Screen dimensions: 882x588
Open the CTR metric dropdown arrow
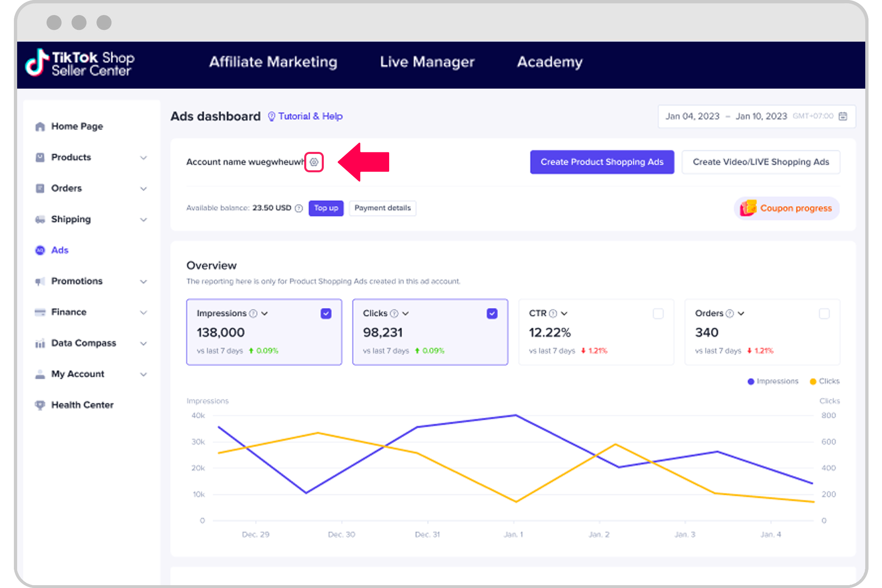[564, 314]
